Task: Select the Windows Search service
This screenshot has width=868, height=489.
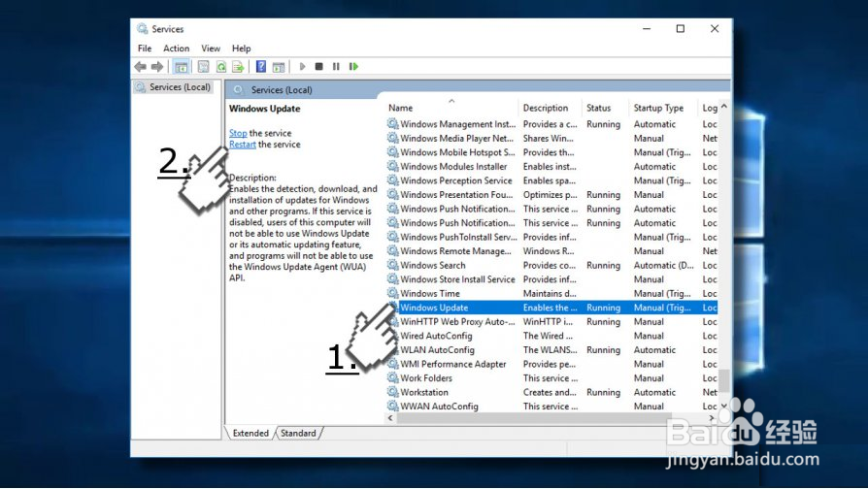Action: (x=551, y=266)
